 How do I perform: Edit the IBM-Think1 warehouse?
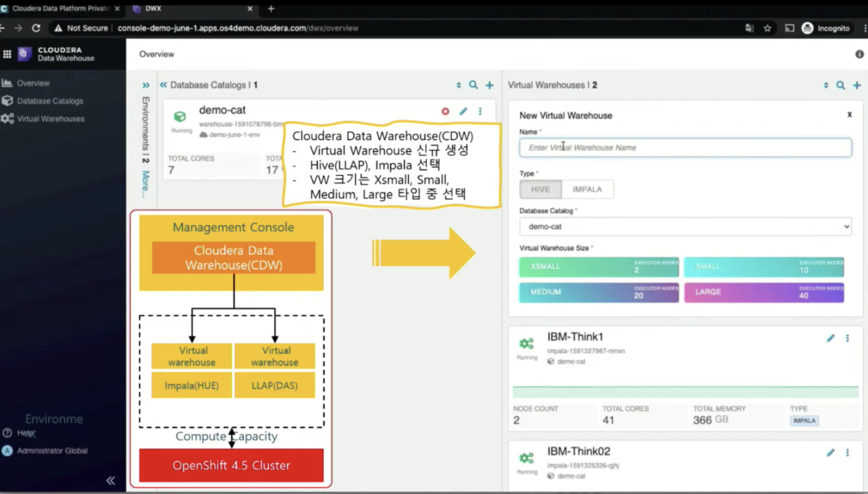click(x=831, y=338)
